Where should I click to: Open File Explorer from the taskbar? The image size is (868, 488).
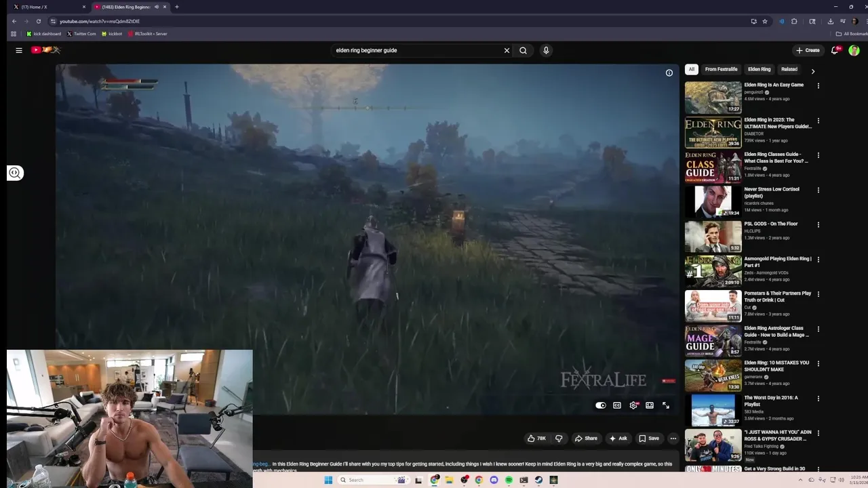(x=449, y=480)
